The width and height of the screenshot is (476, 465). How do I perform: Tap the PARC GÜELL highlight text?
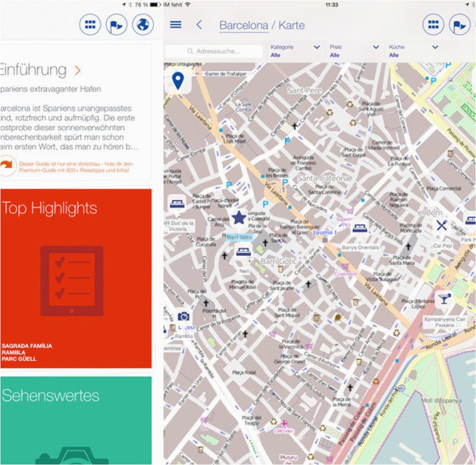[x=19, y=359]
